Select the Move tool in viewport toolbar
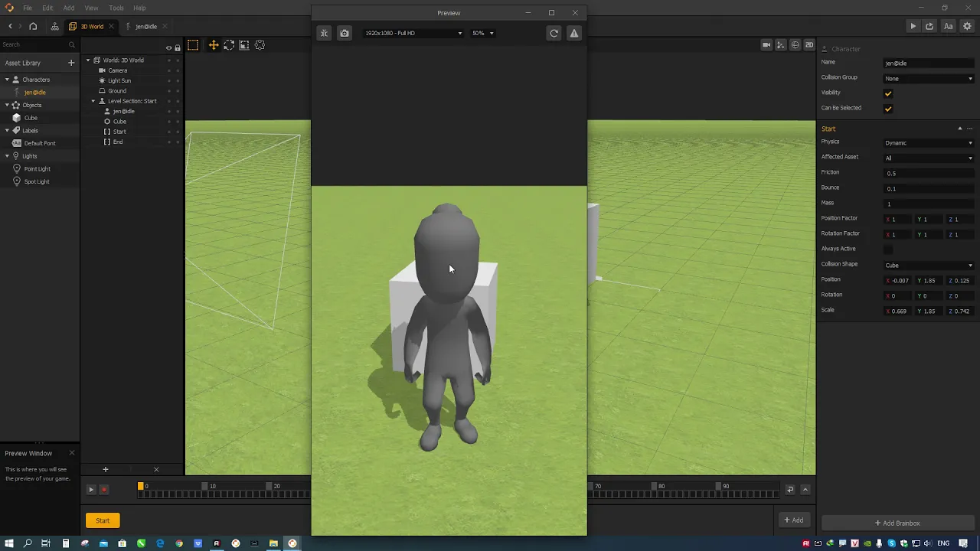Image resolution: width=980 pixels, height=551 pixels. tap(214, 45)
